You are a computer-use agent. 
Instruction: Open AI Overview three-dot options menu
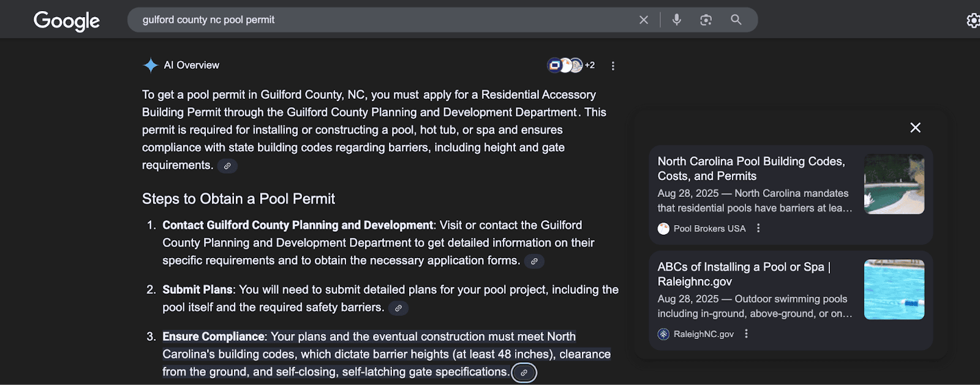(x=612, y=66)
